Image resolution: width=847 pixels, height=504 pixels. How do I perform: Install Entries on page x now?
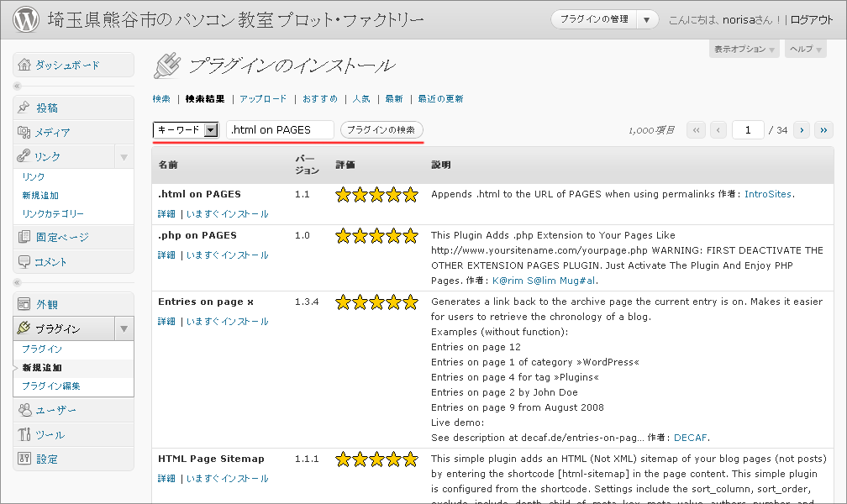(x=228, y=322)
